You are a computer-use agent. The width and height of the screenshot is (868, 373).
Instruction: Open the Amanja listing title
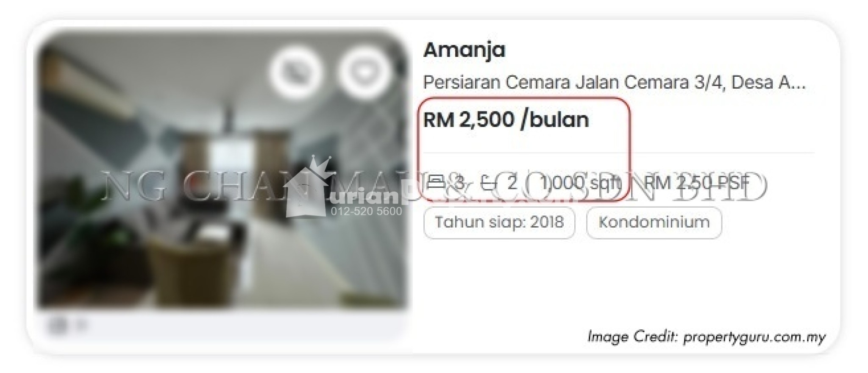464,50
